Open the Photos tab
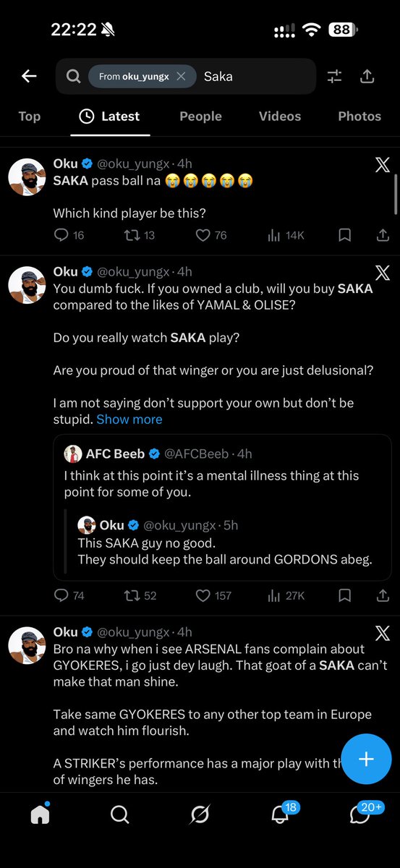The height and width of the screenshot is (868, 400). pos(359,116)
